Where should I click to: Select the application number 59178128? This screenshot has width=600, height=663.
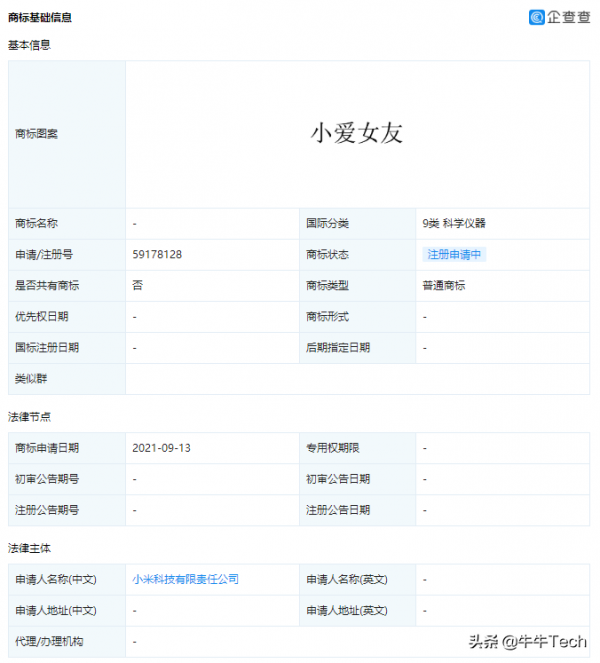(x=157, y=254)
